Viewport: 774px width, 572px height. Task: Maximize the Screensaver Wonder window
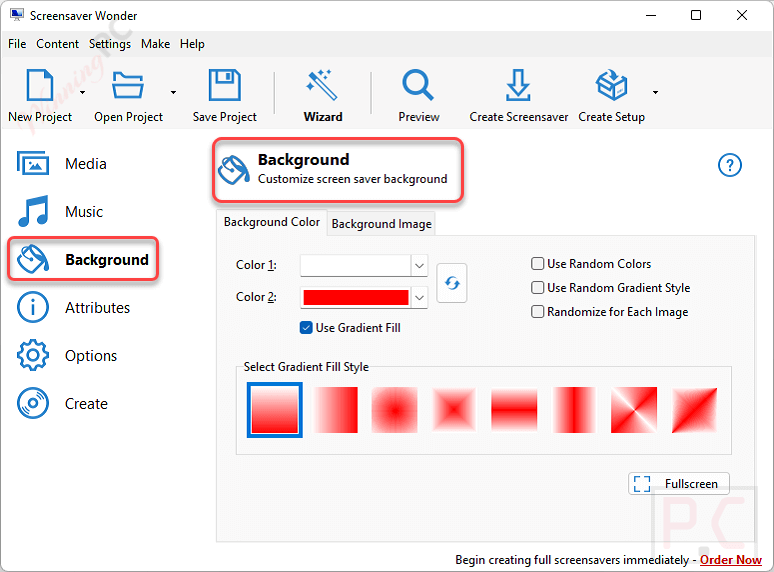coord(696,15)
